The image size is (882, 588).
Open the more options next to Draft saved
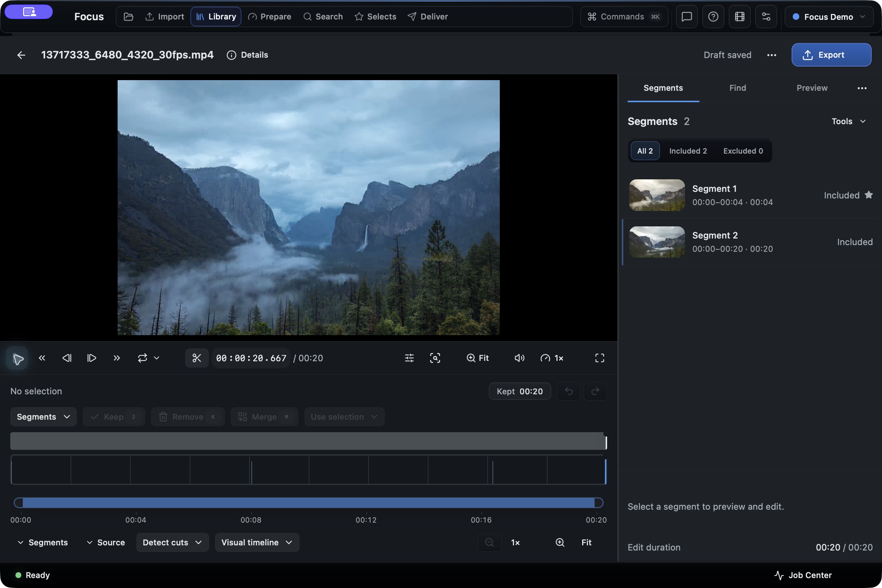point(772,55)
